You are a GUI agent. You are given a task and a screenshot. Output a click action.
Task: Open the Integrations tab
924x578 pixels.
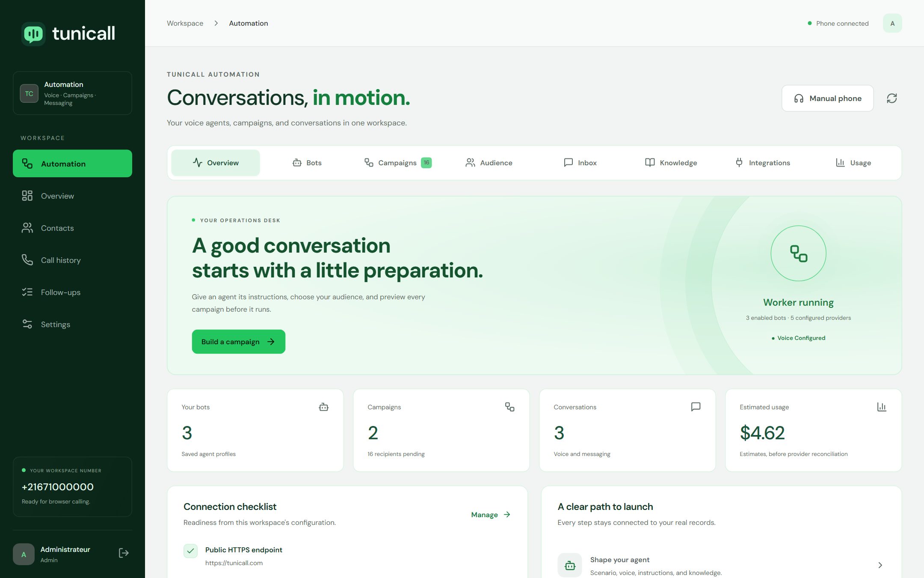pyautogui.click(x=762, y=163)
